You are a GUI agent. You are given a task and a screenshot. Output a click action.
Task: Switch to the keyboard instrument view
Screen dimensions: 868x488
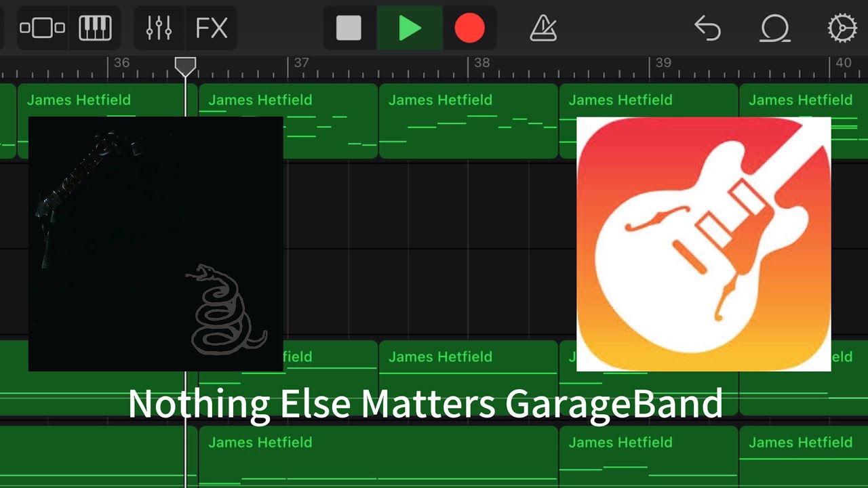[95, 28]
